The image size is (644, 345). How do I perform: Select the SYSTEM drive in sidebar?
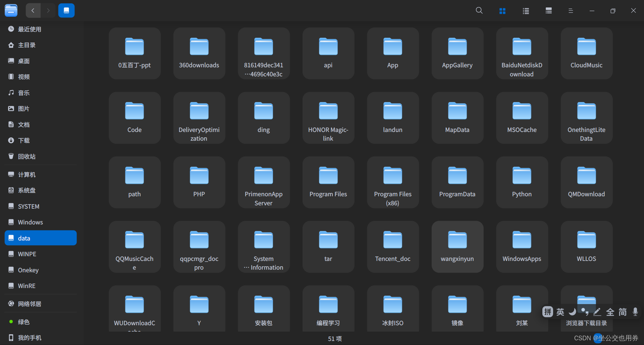[x=41, y=206]
